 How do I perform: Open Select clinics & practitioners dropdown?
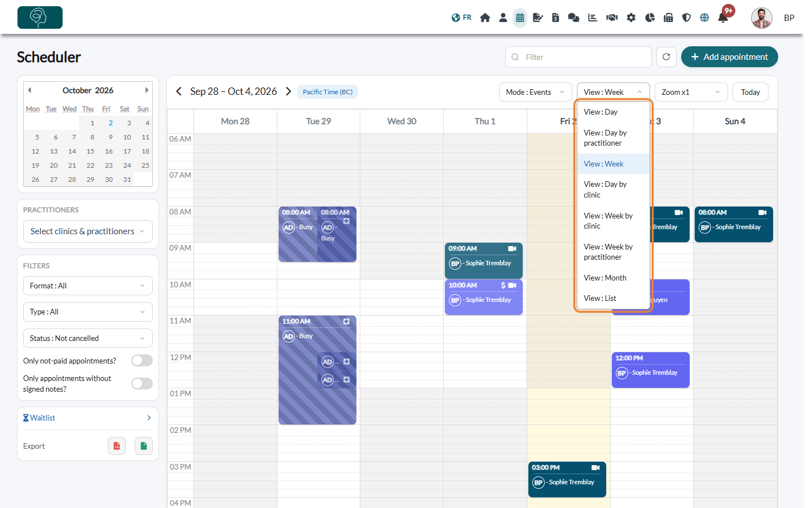click(88, 231)
